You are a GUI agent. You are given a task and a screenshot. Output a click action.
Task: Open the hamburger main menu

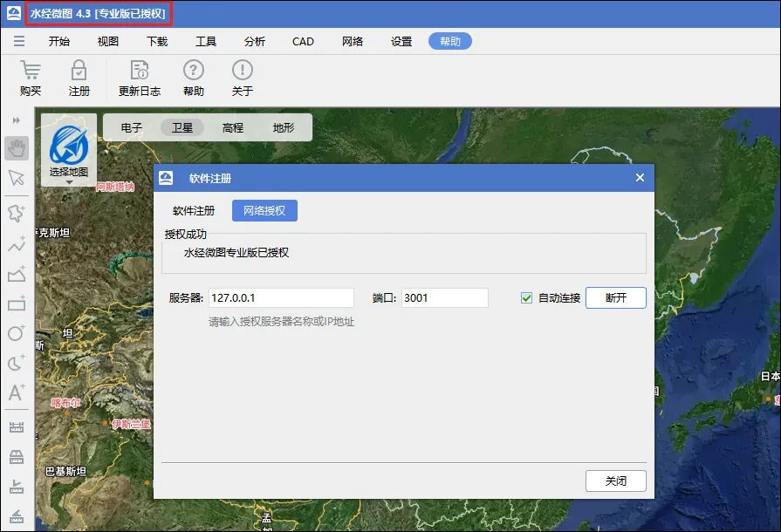point(19,41)
